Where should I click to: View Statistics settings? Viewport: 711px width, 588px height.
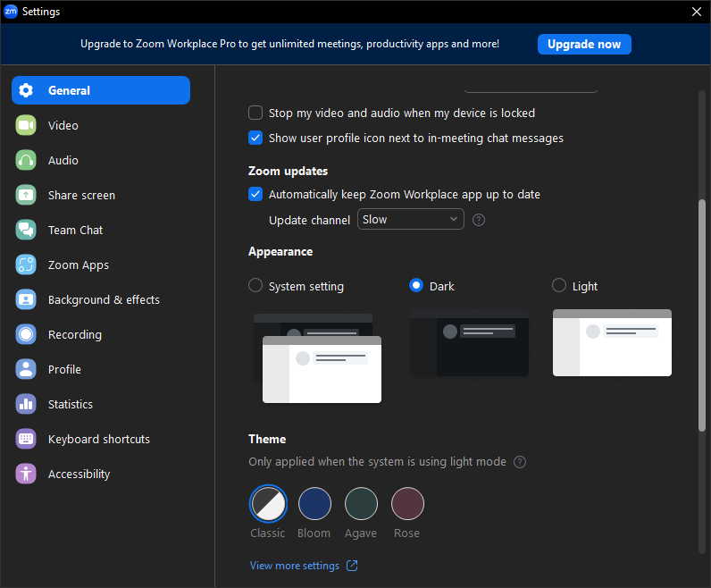coord(101,404)
